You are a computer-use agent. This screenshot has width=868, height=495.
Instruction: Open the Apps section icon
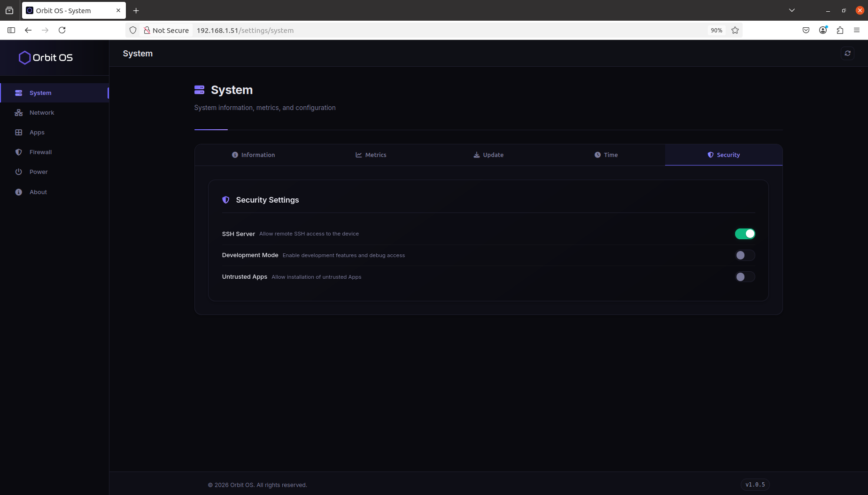[18, 132]
